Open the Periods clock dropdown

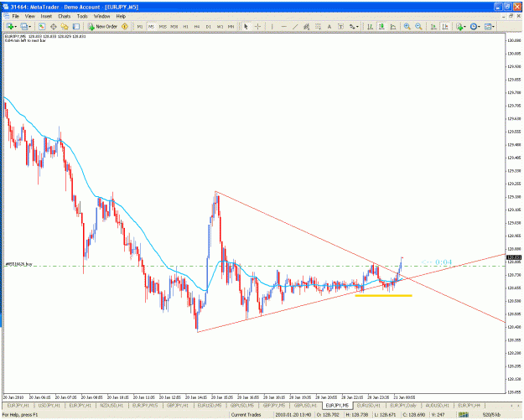(x=479, y=27)
